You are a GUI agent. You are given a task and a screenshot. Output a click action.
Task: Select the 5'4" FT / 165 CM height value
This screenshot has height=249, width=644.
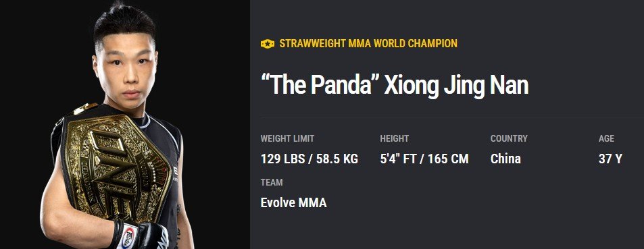(x=424, y=159)
